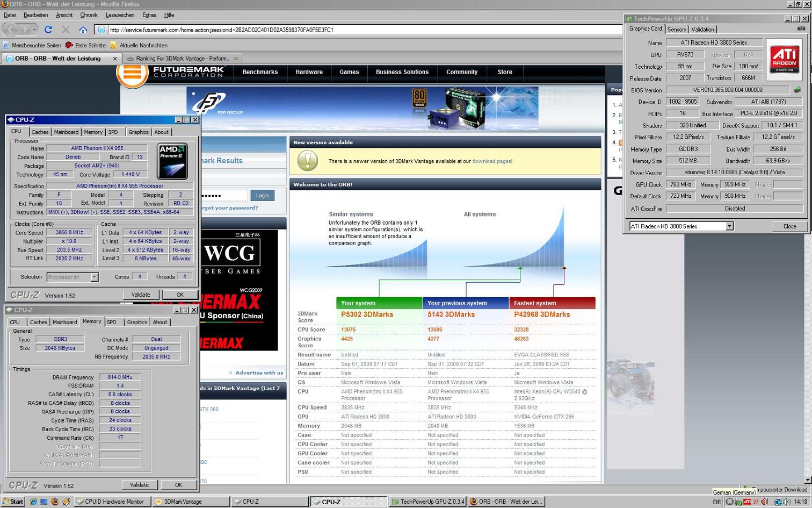Open the GPU-Z graphics card dropdown

(729, 226)
